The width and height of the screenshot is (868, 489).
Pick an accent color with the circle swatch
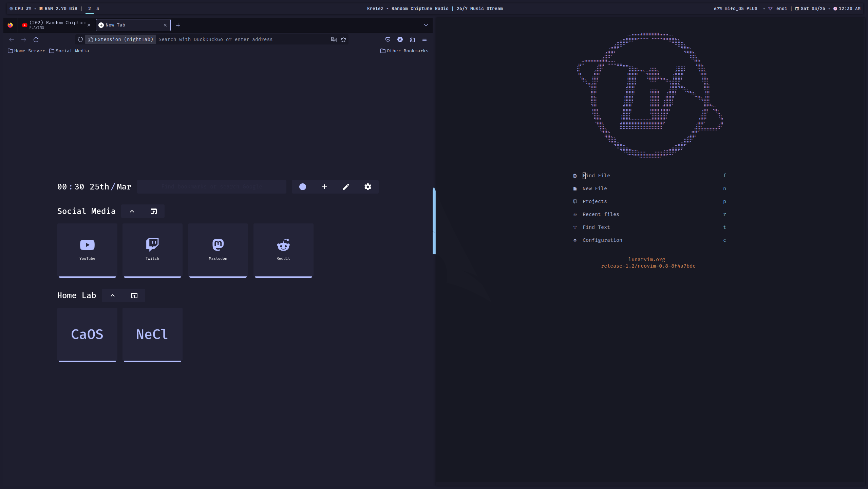point(302,186)
